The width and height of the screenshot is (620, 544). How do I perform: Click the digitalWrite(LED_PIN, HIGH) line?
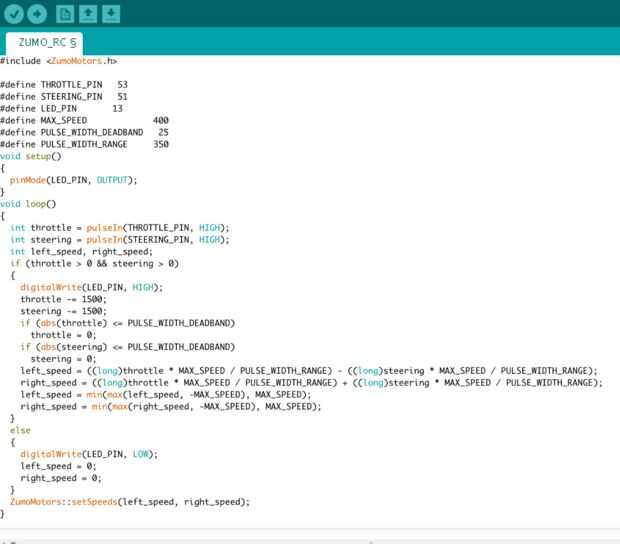tap(91, 287)
